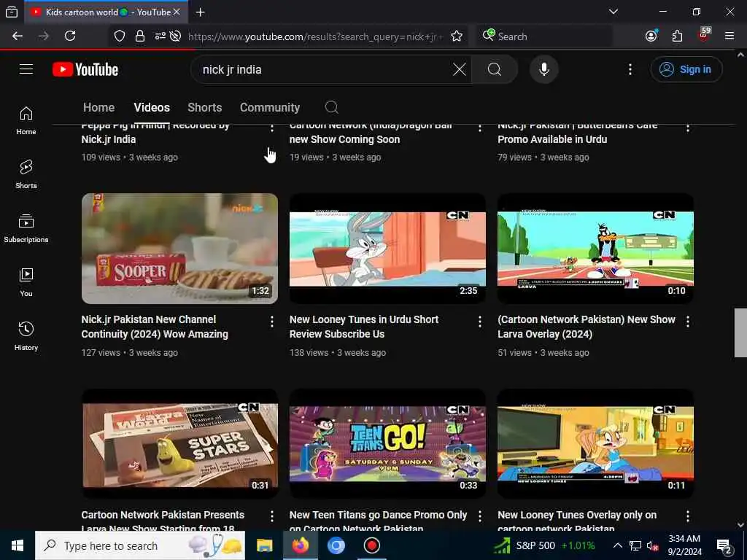This screenshot has width=747, height=560.
Task: Click the red recorder taskbar icon
Action: coord(371,545)
